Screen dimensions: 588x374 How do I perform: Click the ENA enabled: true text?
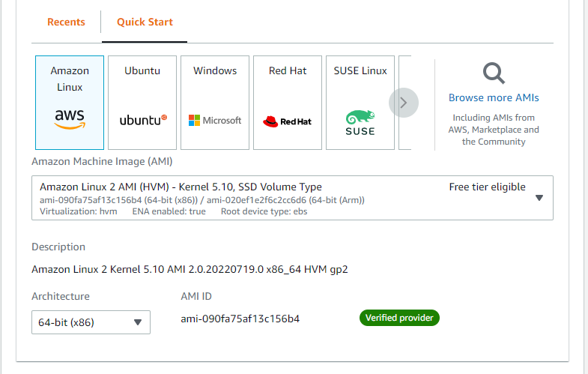169,211
